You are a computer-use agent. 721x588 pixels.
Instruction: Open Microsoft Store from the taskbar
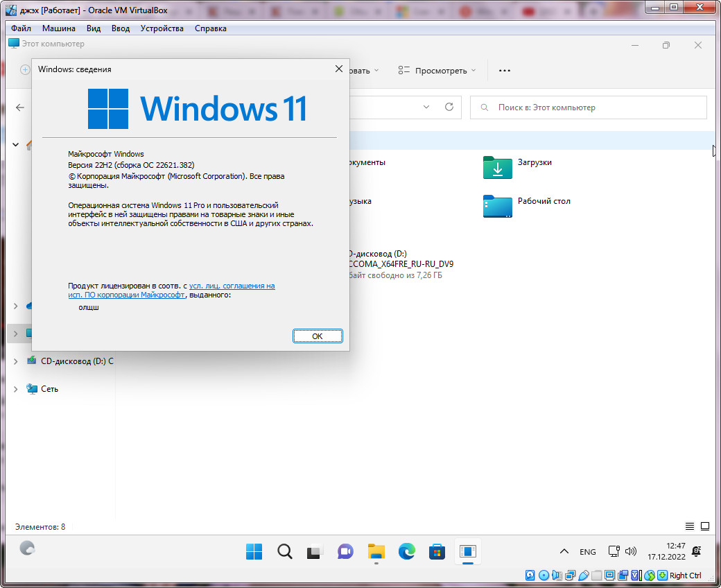pyautogui.click(x=437, y=551)
